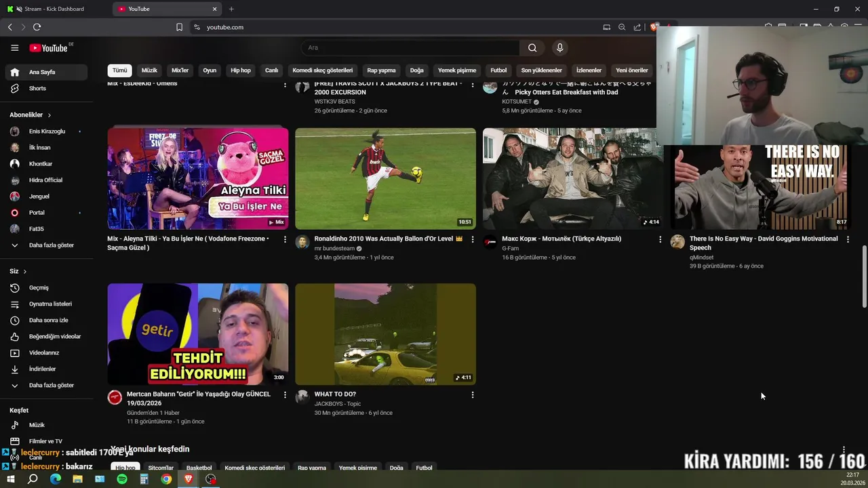This screenshot has height=488, width=868.
Task: Select the Müzik filter chip
Action: (149, 70)
